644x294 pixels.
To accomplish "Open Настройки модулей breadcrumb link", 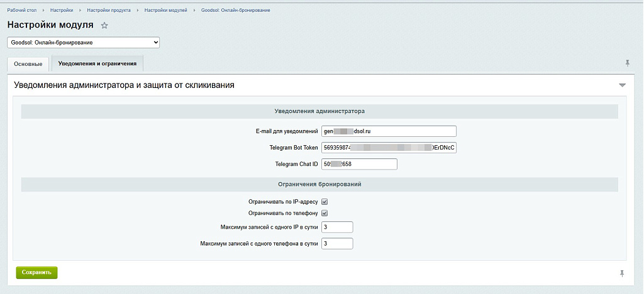I will point(166,10).
